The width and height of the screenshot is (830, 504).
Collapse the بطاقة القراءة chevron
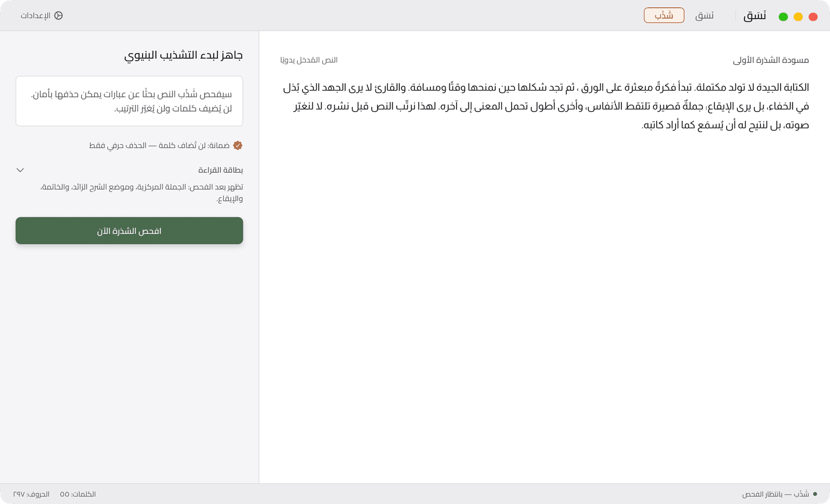[x=20, y=170]
